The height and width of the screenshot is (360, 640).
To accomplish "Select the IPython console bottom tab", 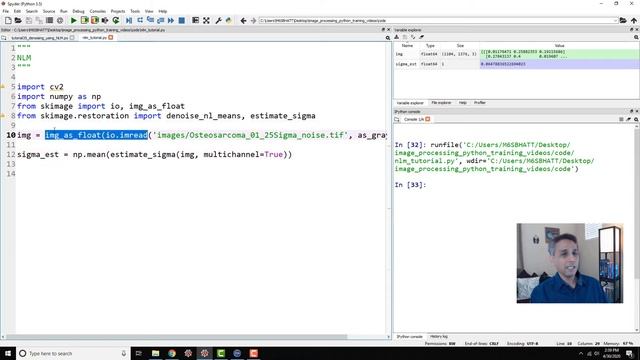I will (x=410, y=336).
